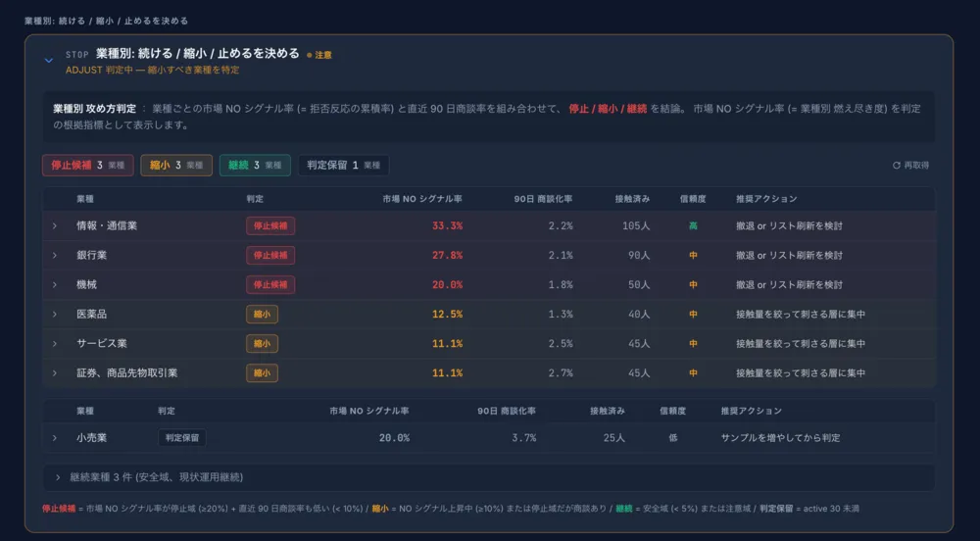Image resolution: width=980 pixels, height=541 pixels.
Task: Click 1.8% 90-day conversion rate
Action: [560, 285]
